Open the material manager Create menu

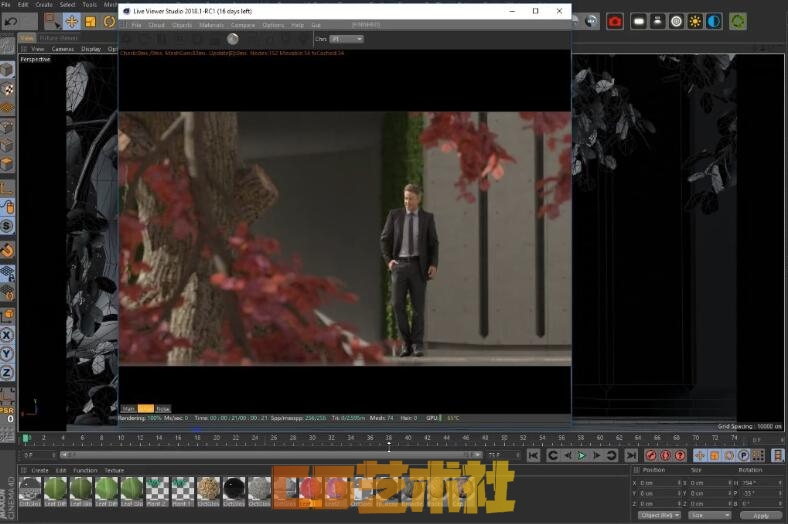[40, 470]
